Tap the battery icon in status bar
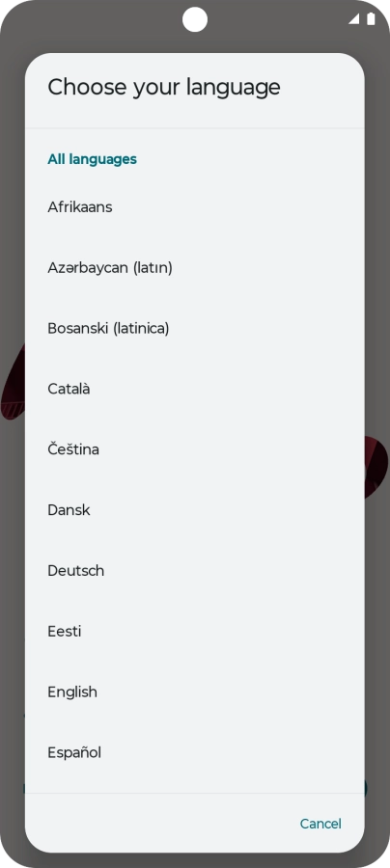The height and width of the screenshot is (868, 390). (x=371, y=19)
